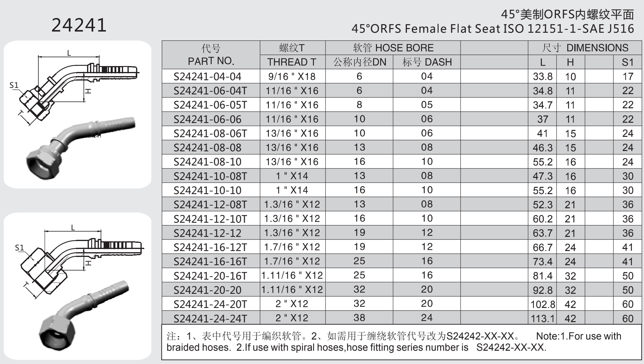Click the 113.1 L dimension value
Screen dimensions: 644x364
(x=542, y=319)
